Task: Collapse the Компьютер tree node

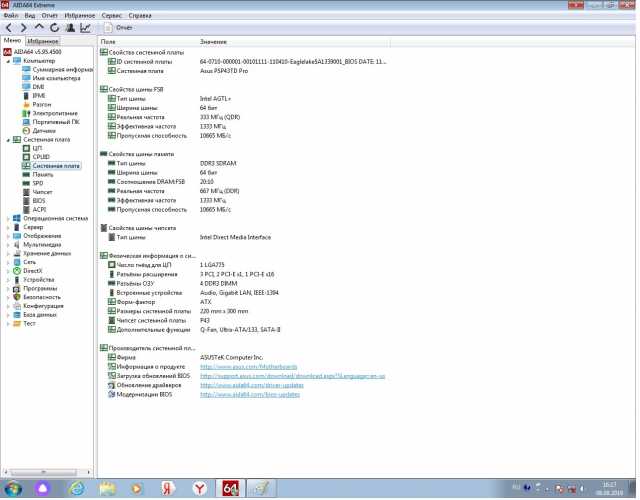Action: tap(8, 61)
